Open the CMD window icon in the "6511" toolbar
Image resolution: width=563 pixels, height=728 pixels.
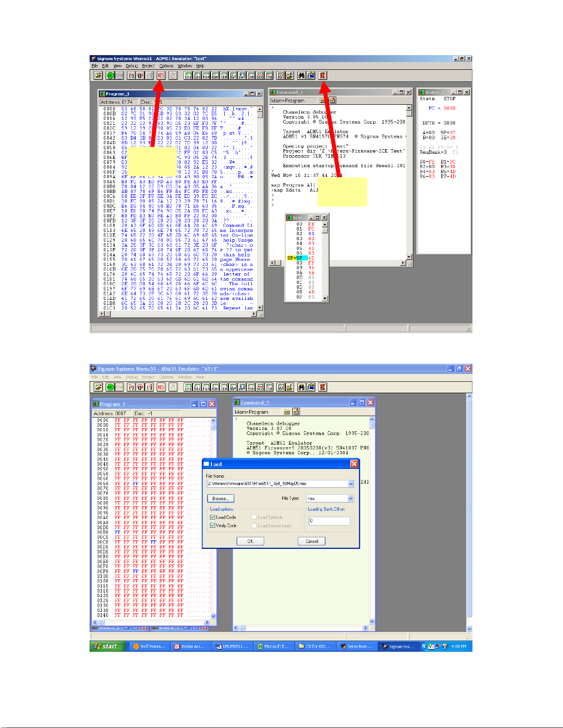[x=269, y=387]
